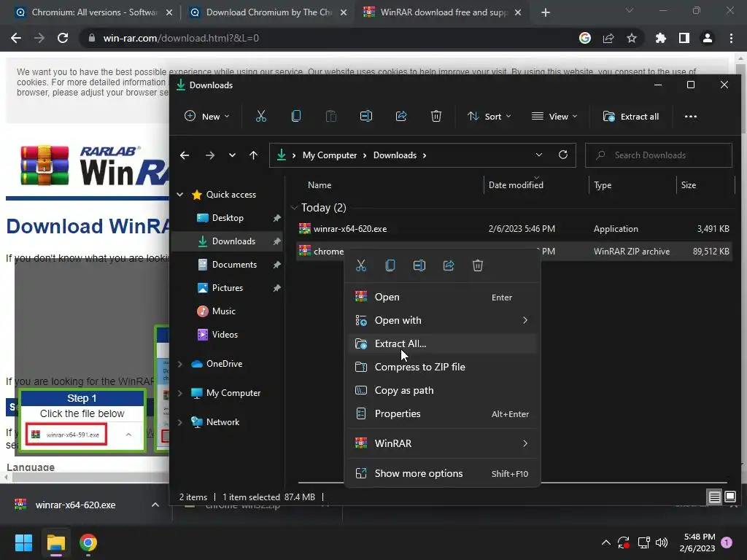Switch to large thumbnails view icon
747x560 pixels.
click(x=729, y=497)
